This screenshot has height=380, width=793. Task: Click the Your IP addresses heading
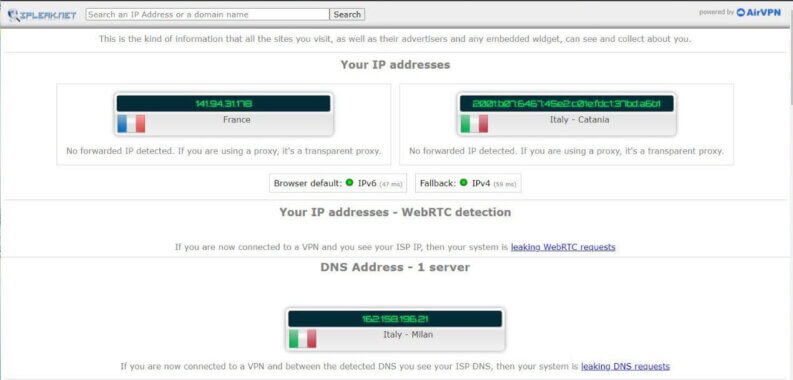(x=395, y=65)
